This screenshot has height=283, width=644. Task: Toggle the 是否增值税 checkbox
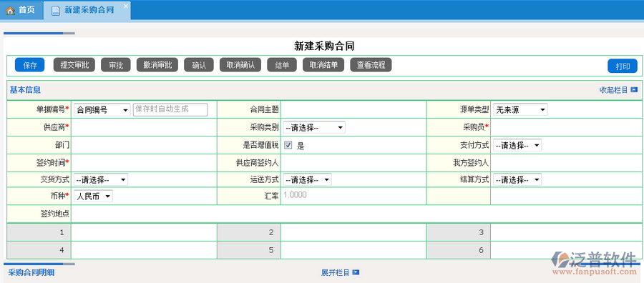pyautogui.click(x=288, y=145)
